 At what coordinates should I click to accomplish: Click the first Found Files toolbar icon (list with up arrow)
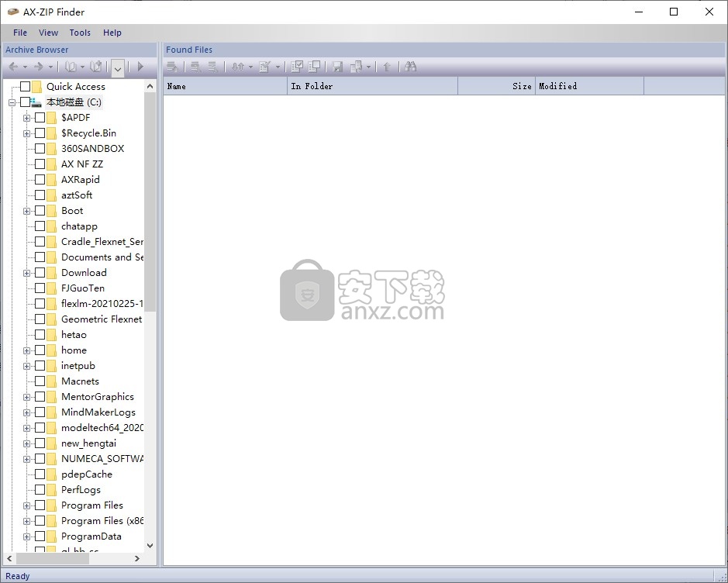pyautogui.click(x=173, y=67)
